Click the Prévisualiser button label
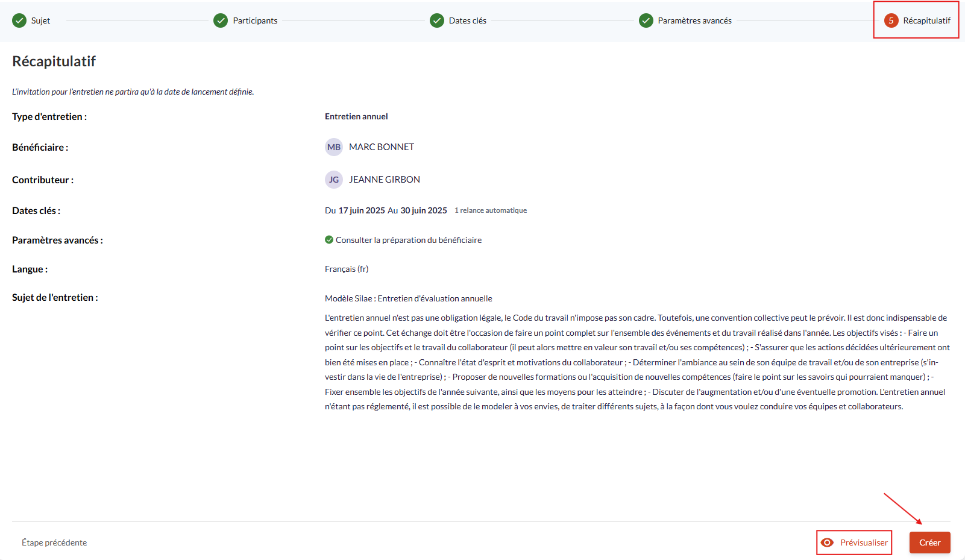Image resolution: width=965 pixels, height=560 pixels. pyautogui.click(x=864, y=543)
